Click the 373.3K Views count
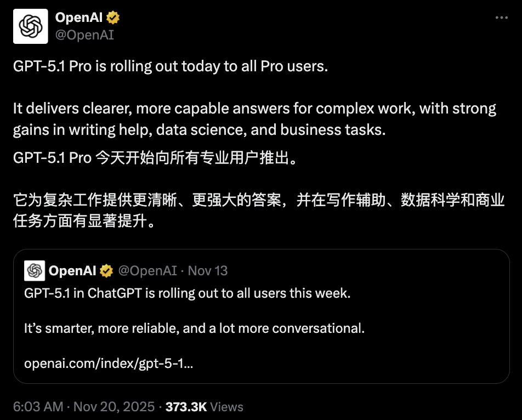Viewport: 522px width, 420px height. point(204,407)
